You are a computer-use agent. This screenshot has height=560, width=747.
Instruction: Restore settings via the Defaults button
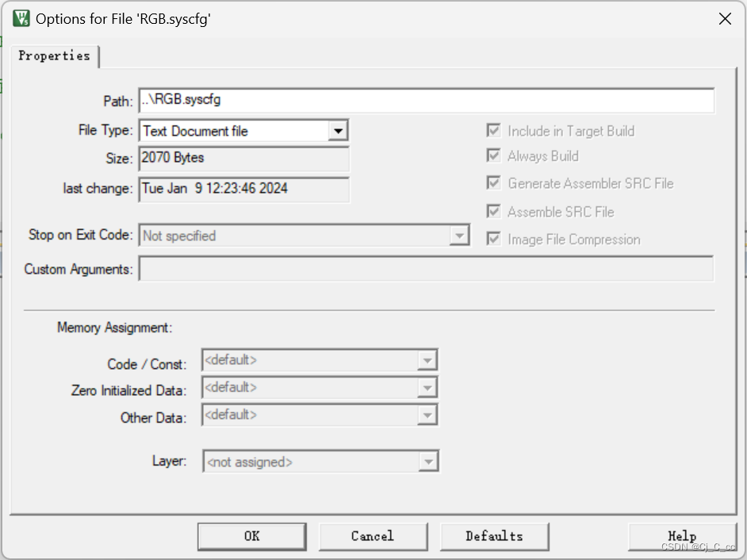pos(494,535)
